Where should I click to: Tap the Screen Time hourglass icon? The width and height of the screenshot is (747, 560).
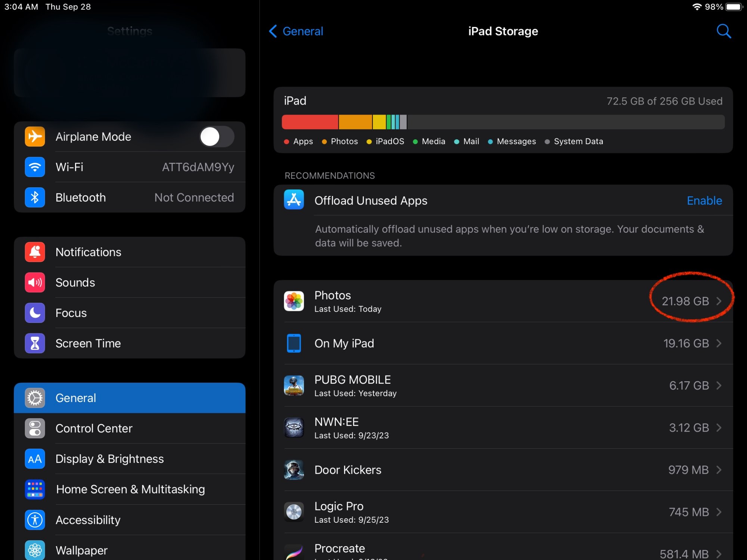pos(35,343)
